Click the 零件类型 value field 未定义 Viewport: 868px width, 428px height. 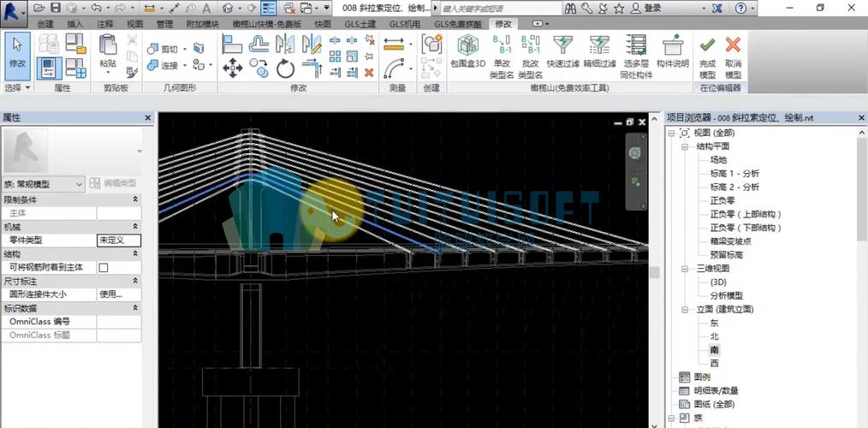click(119, 241)
